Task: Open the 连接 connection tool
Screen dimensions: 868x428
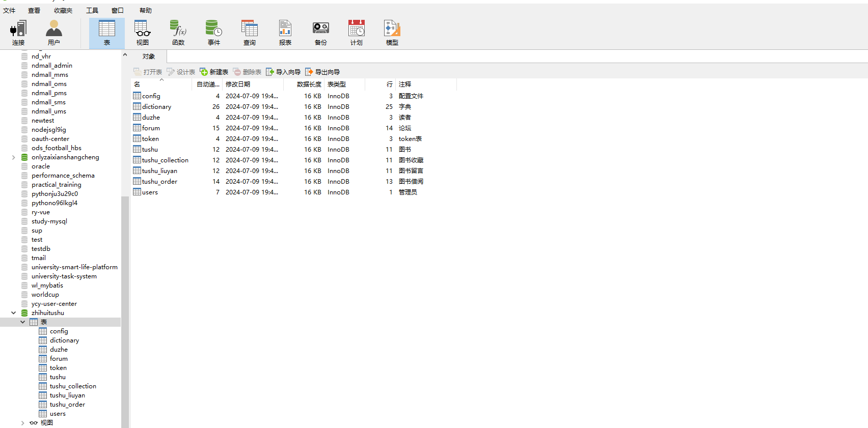Action: (18, 33)
